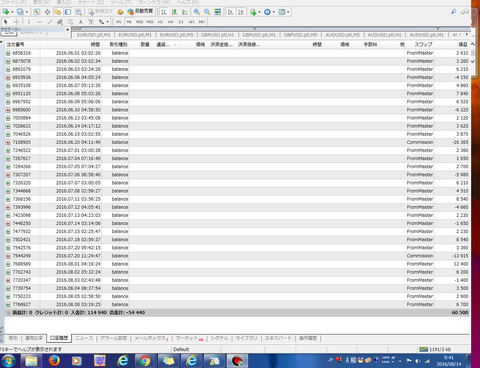The height and width of the screenshot is (368, 480).
Task: Switch chart to line chart style
Action: [185, 12]
